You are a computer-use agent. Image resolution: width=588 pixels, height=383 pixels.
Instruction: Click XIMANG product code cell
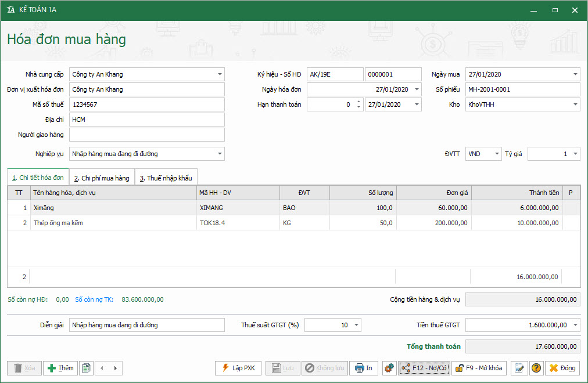click(238, 208)
